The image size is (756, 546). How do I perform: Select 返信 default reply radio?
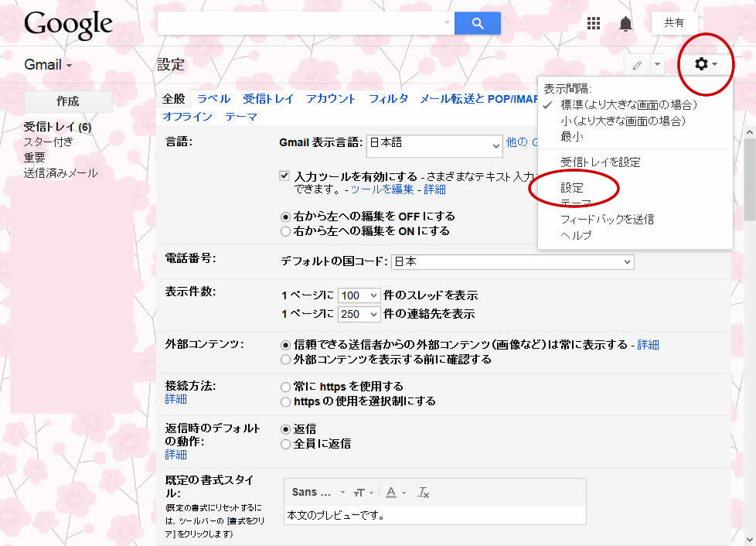click(285, 429)
